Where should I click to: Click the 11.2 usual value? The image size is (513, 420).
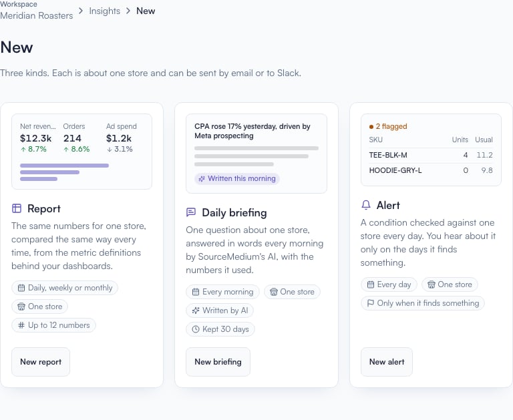point(484,155)
